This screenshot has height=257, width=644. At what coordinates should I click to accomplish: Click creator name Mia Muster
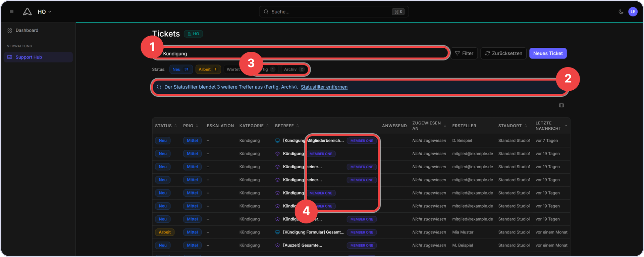463,232
